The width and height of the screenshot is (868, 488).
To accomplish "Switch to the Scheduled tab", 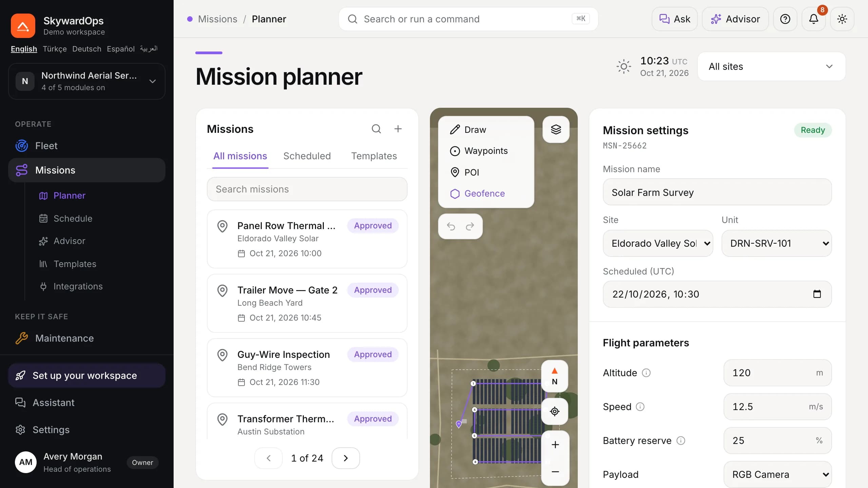I will tap(307, 156).
